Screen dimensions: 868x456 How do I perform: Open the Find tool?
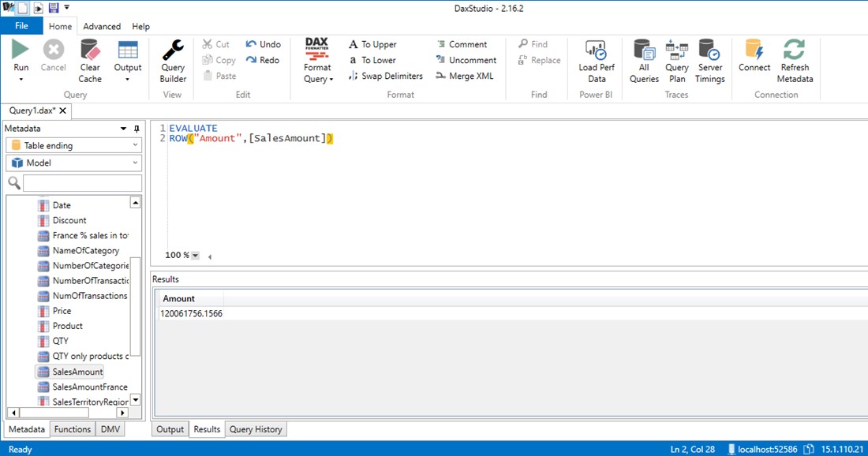point(533,44)
